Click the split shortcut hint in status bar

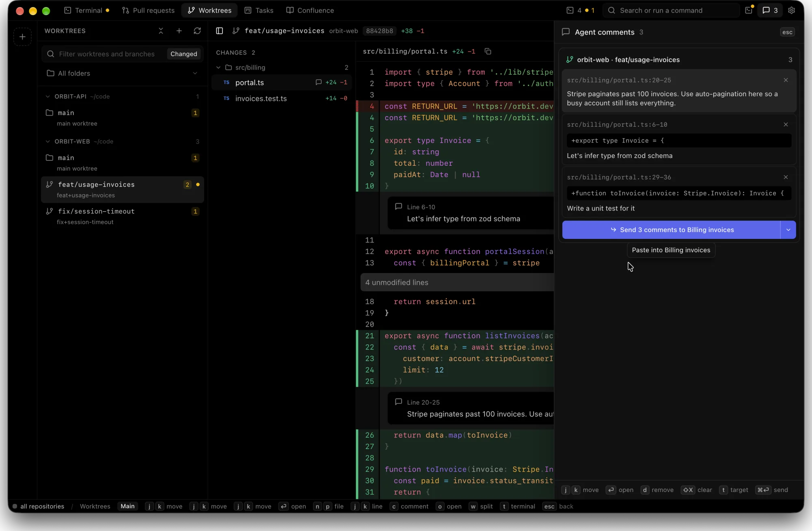coord(481,507)
